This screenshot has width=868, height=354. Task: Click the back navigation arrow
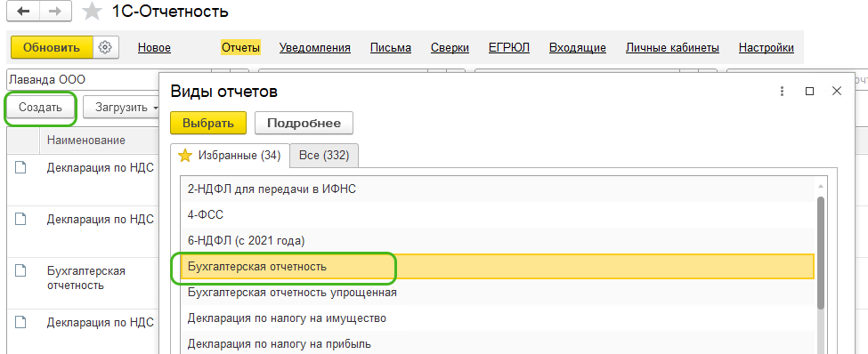23,12
